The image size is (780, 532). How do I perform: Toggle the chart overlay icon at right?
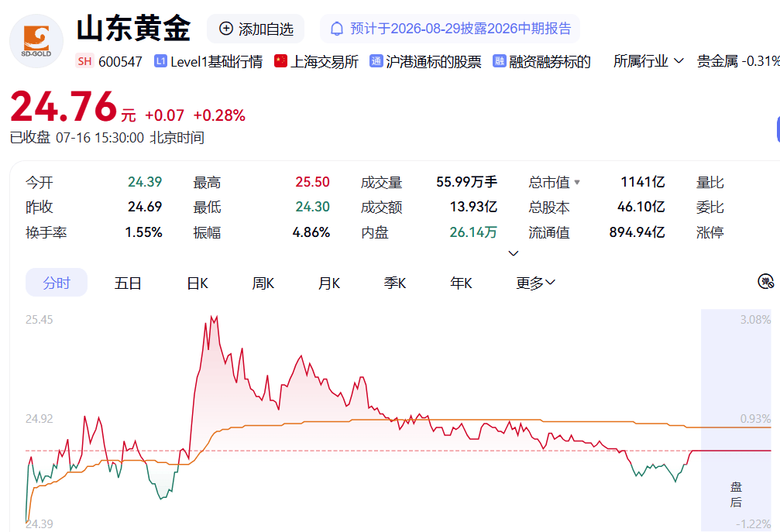tap(765, 281)
